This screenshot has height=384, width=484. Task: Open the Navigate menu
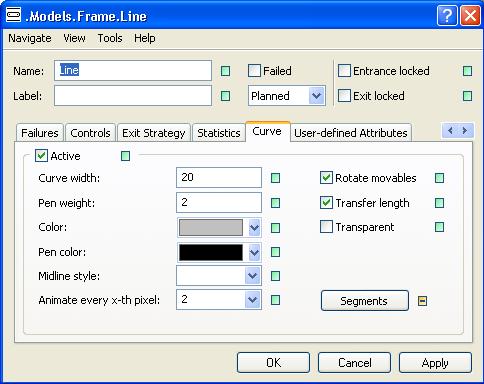pyautogui.click(x=30, y=38)
